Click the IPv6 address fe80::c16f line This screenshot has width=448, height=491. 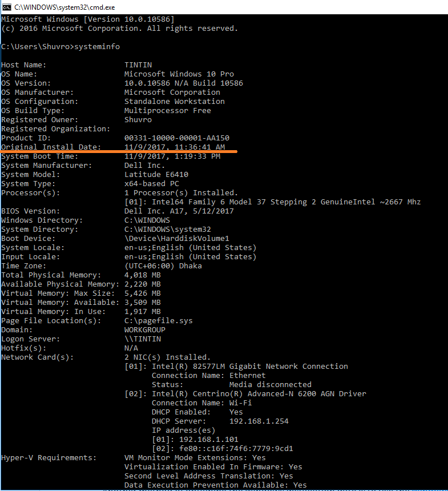click(223, 448)
